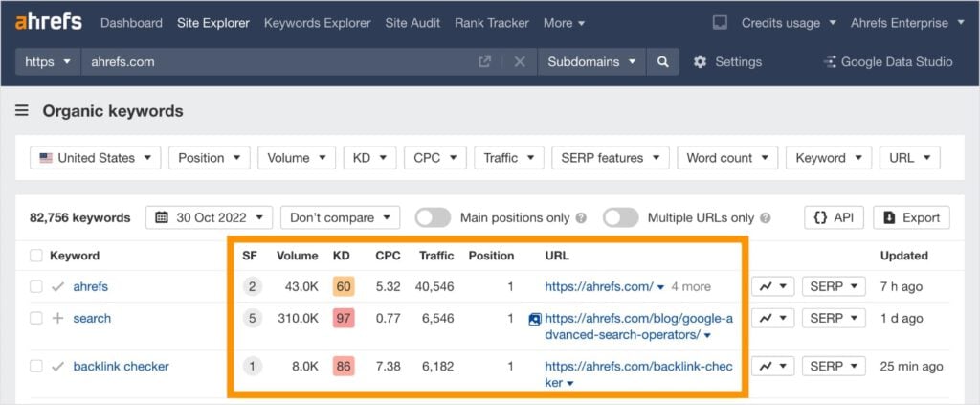Open the United States country filter
Viewport: 980px width, 405px height.
(x=95, y=157)
